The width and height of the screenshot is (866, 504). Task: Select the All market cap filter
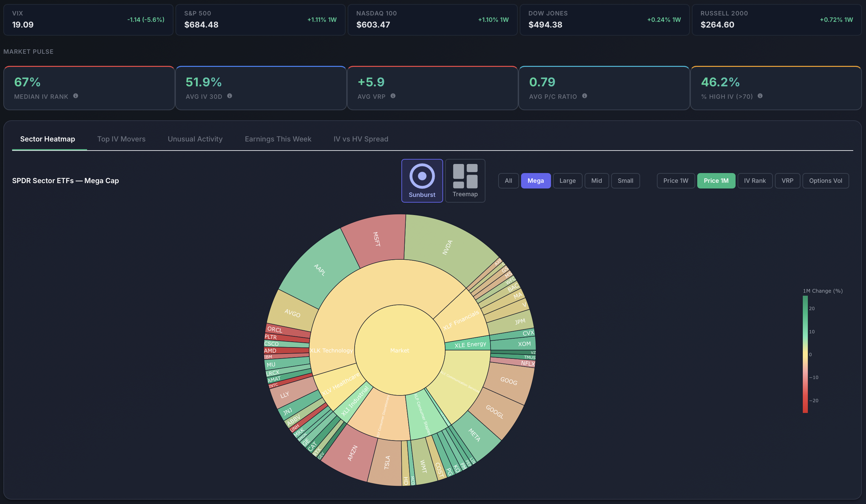pyautogui.click(x=508, y=180)
